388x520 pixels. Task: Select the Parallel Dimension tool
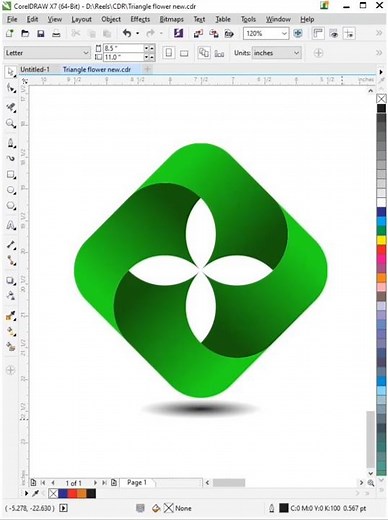(x=11, y=245)
